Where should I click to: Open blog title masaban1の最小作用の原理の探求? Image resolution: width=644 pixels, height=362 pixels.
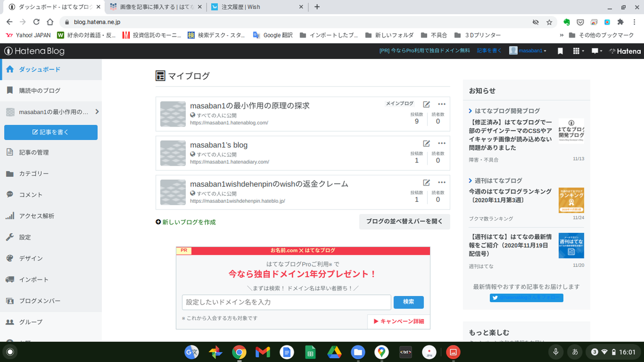click(250, 106)
